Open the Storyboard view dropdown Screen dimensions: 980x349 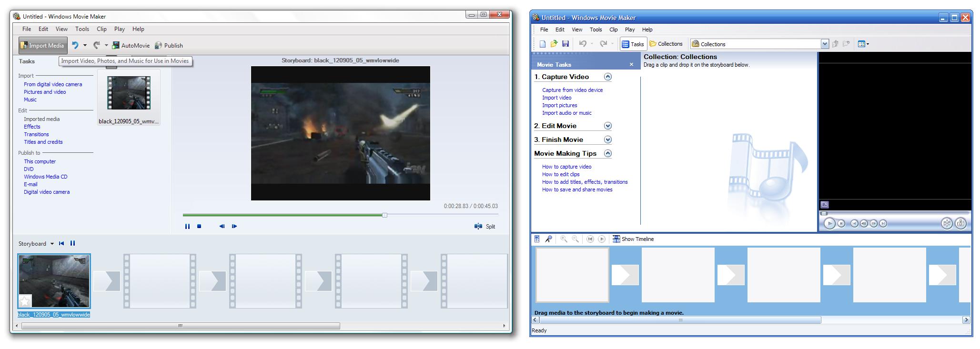pos(52,244)
